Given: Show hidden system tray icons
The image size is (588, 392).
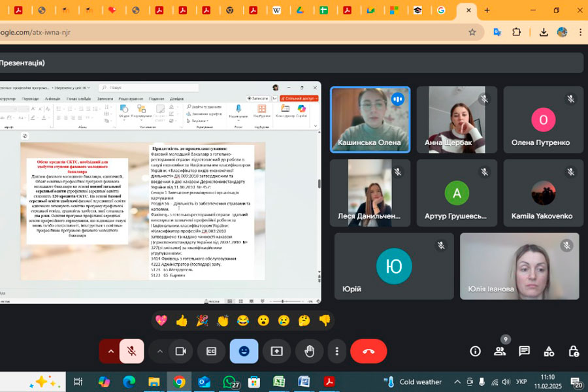Looking at the screenshot, I should pyautogui.click(x=457, y=382).
